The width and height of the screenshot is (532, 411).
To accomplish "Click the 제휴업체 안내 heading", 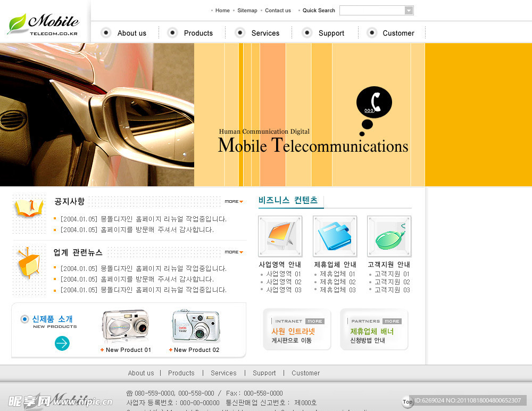I will [335, 265].
